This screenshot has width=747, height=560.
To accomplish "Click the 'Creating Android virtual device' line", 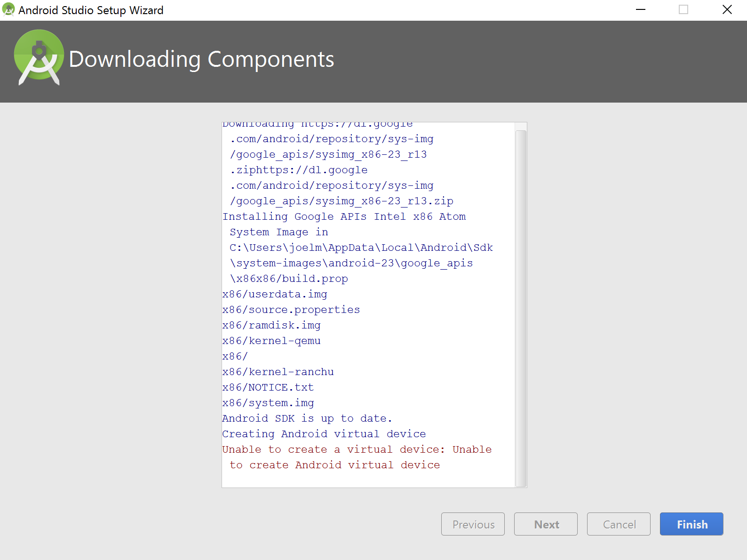I will pos(324,434).
